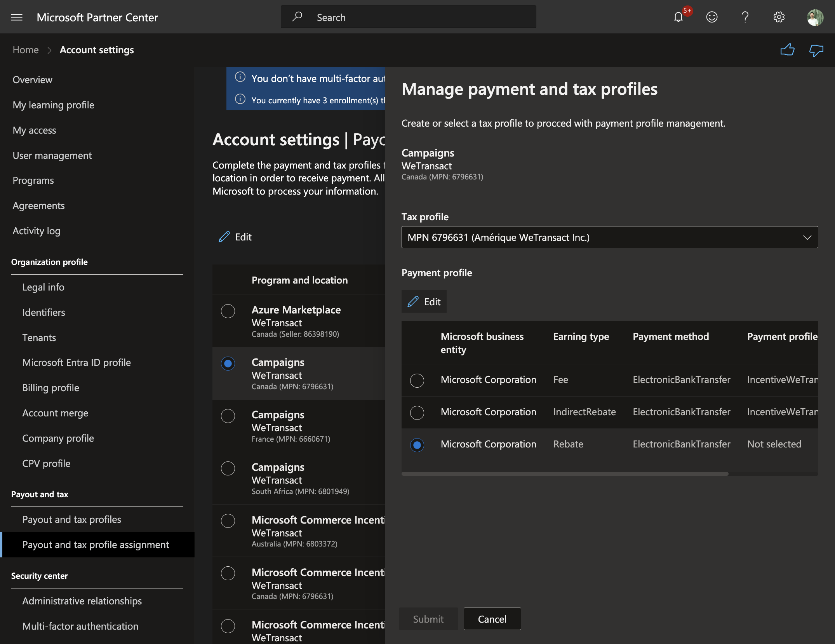
Task: Click the breadcrumb chevron after Home
Action: tap(49, 50)
